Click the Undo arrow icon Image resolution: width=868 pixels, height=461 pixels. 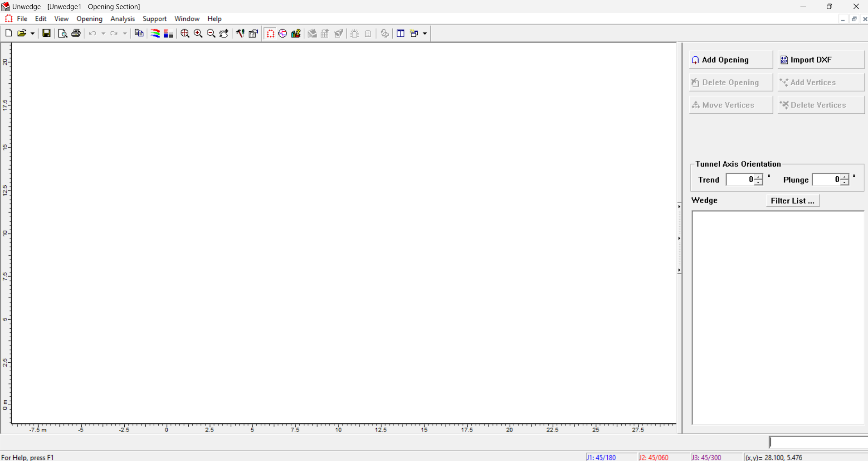click(93, 33)
